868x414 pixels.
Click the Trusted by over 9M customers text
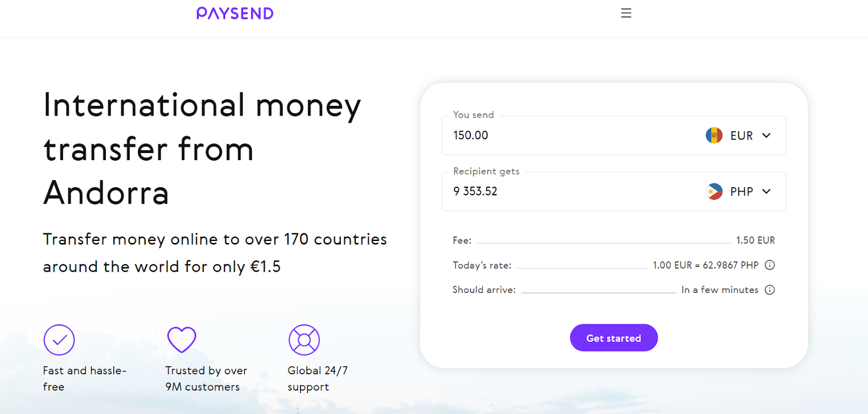point(206,379)
